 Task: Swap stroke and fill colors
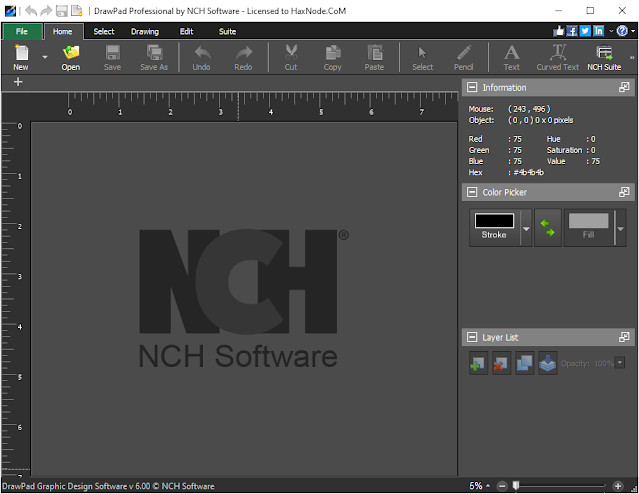(x=548, y=228)
